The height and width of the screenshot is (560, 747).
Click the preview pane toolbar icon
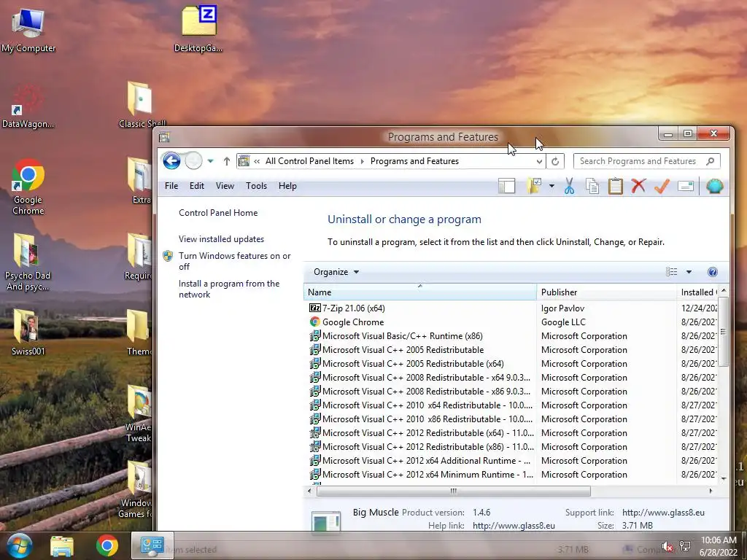coord(506,186)
